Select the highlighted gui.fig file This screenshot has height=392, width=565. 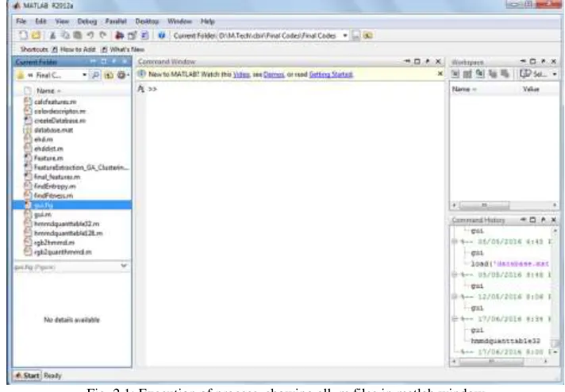click(72, 205)
